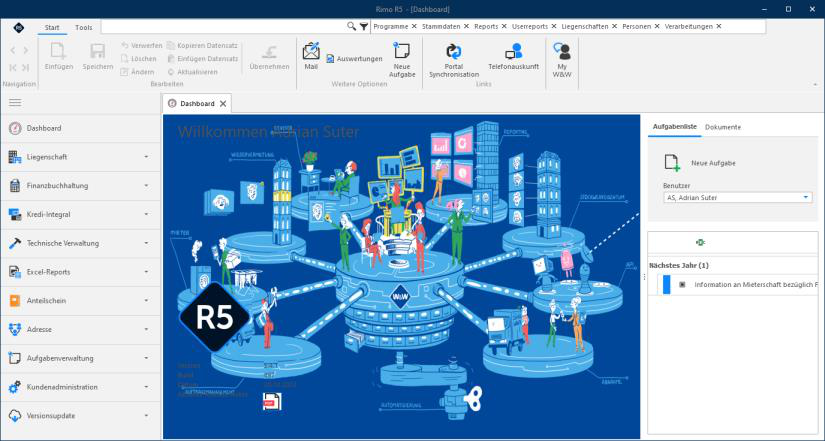The width and height of the screenshot is (825, 441).
Task: Click Technische Verwaltung hammer icon
Action: point(15,243)
